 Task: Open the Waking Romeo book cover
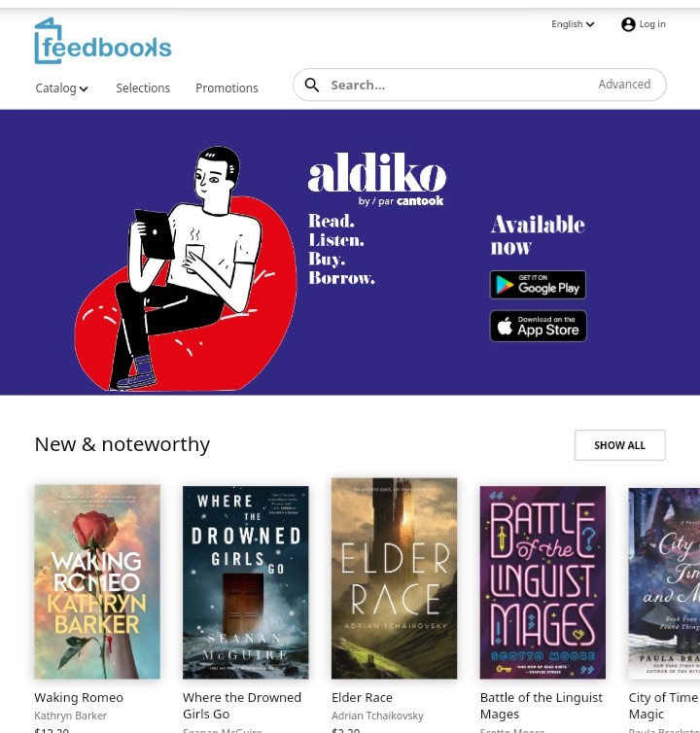pos(97,582)
